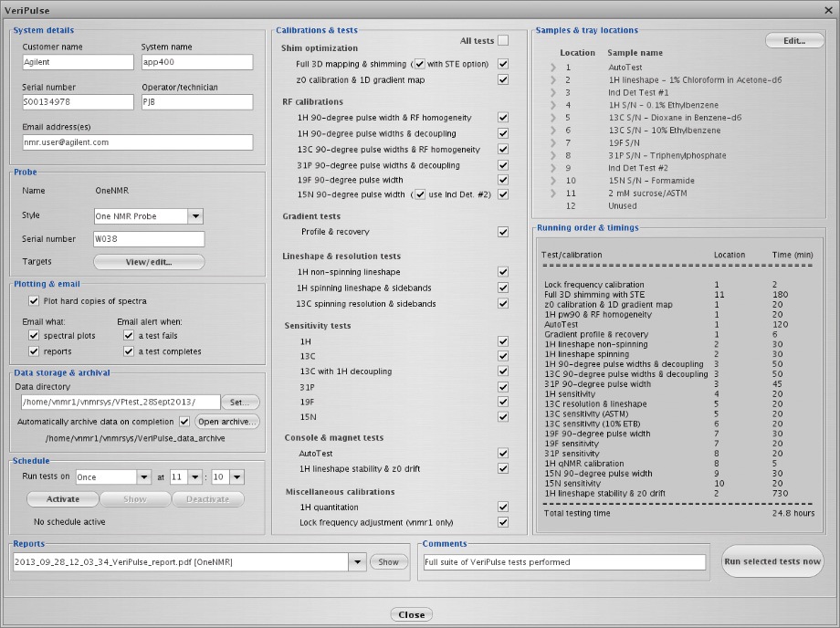Uncheck email alert when a test fails
This screenshot has width=840, height=628.
tap(129, 336)
